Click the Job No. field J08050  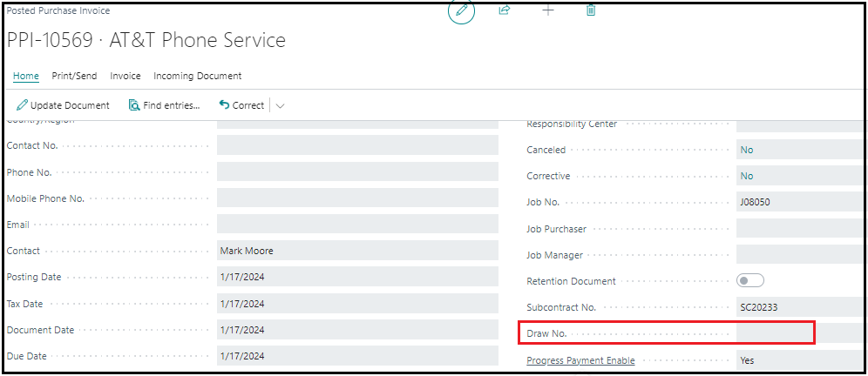pos(800,202)
